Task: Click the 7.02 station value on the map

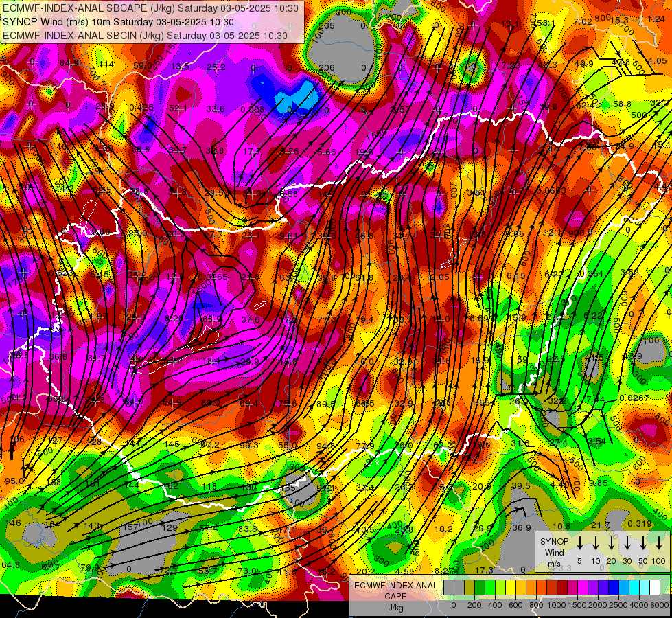Action: pos(583,22)
